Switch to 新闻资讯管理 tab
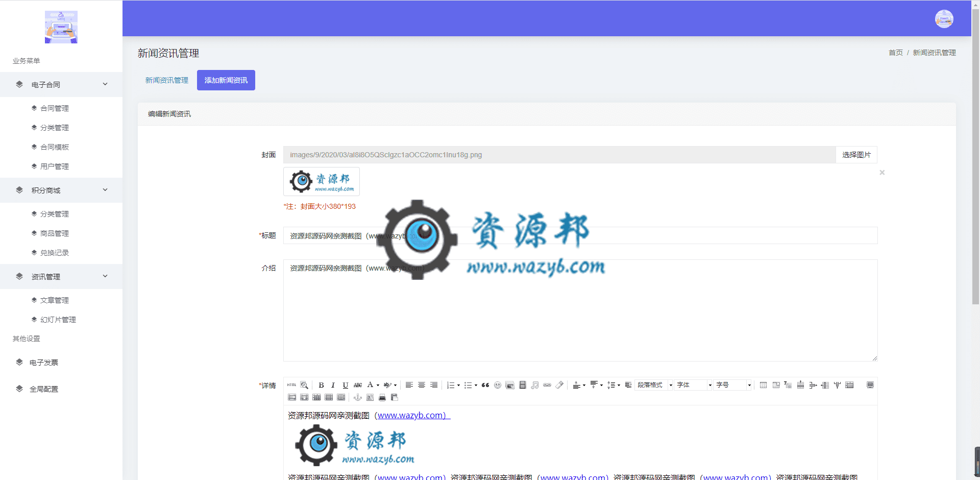This screenshot has width=980, height=480. (167, 80)
